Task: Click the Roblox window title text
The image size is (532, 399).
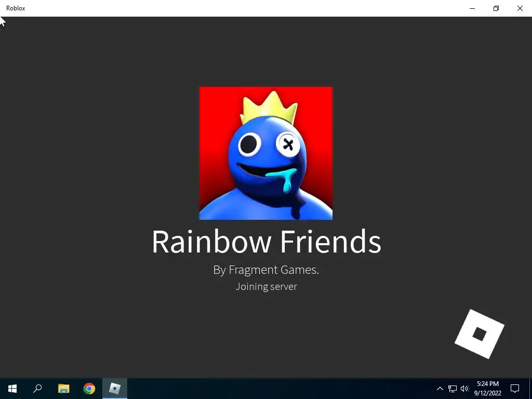Action: [16, 8]
